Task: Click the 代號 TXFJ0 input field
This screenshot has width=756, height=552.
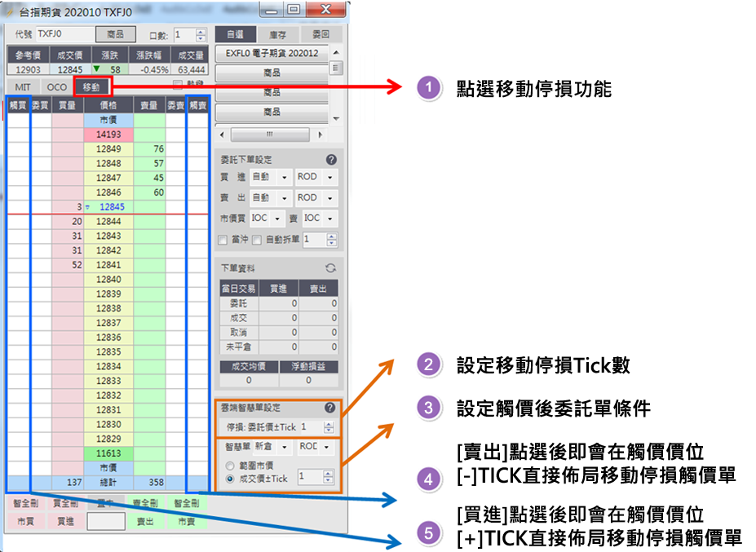Action: [x=64, y=34]
